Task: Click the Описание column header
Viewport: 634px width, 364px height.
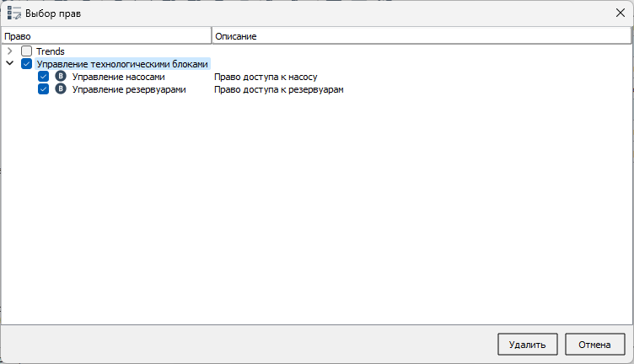Action: point(420,37)
